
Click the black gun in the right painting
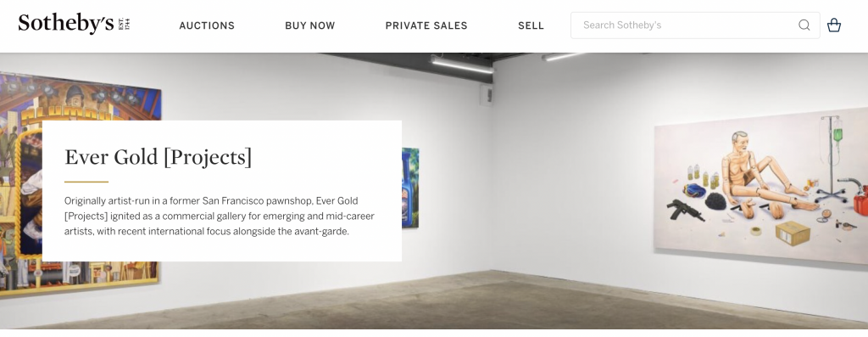(686, 210)
